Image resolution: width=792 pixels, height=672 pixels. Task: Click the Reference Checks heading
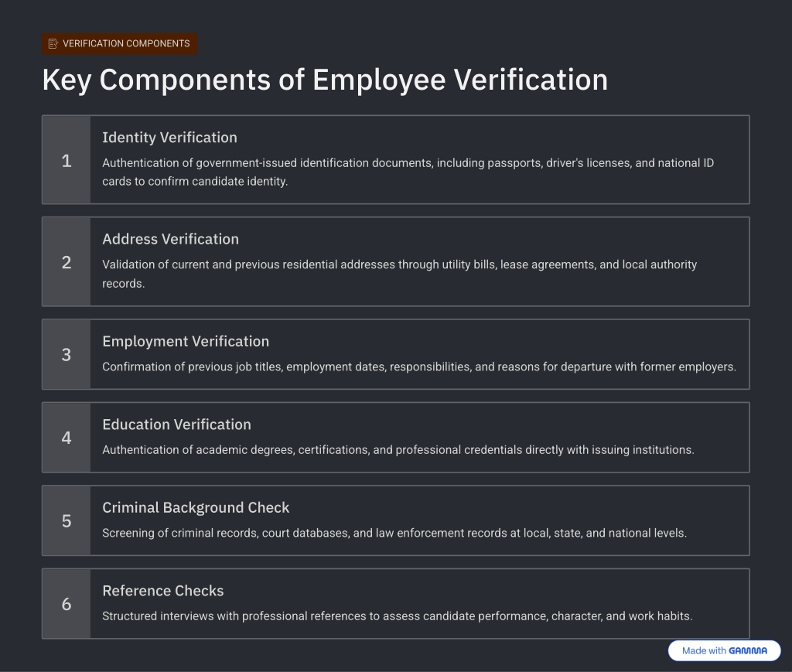coord(162,591)
